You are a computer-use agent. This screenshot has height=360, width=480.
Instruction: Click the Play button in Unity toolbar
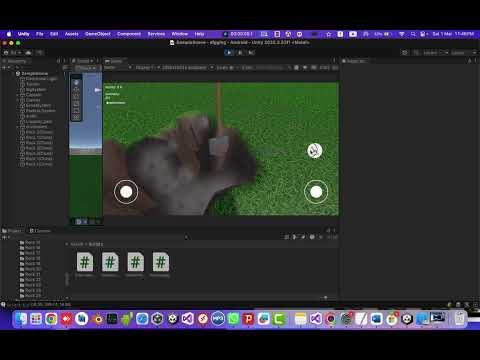pos(229,53)
